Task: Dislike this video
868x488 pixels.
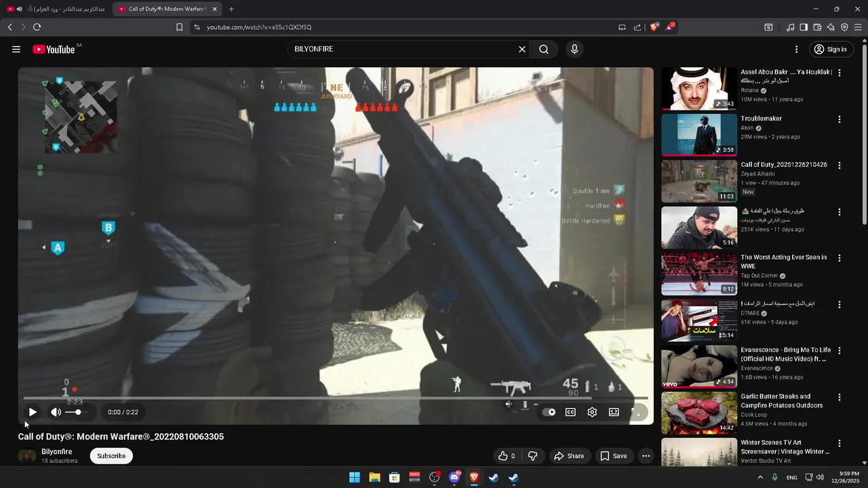Action: coord(532,456)
